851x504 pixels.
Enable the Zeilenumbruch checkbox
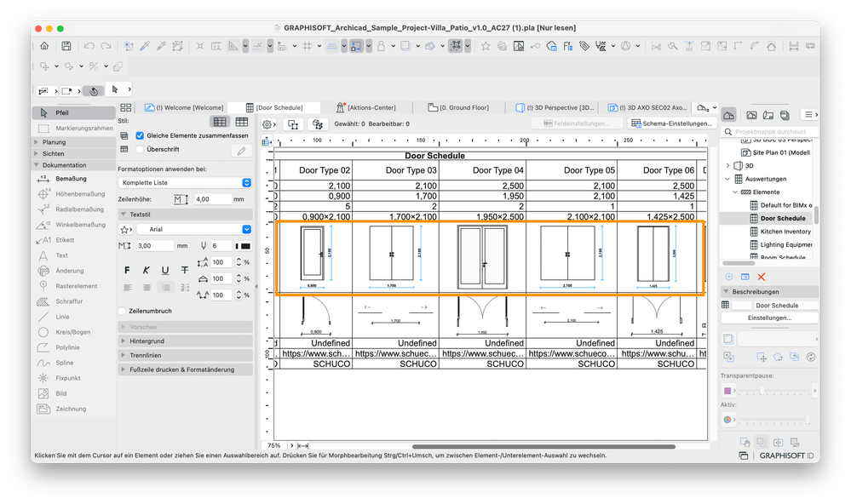coord(122,311)
